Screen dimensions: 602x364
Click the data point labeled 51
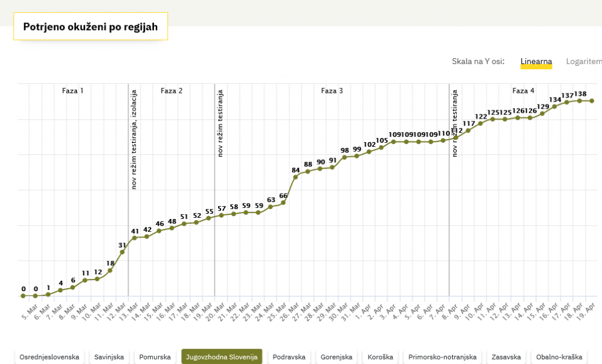click(184, 224)
